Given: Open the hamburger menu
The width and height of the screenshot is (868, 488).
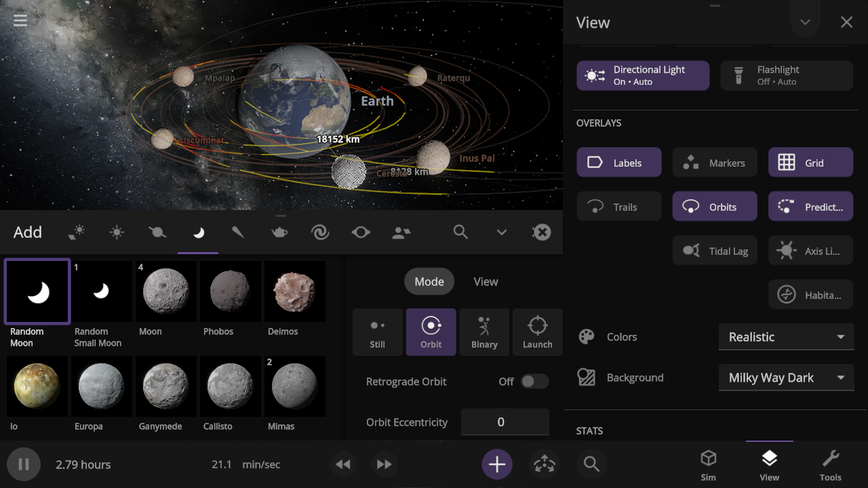Looking at the screenshot, I should coord(20,20).
